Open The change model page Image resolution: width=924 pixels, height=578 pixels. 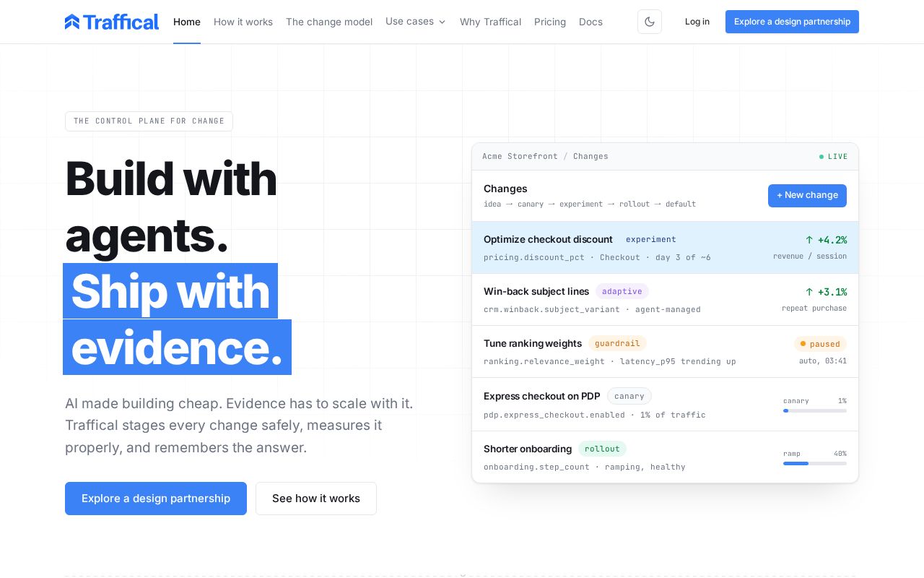[329, 22]
